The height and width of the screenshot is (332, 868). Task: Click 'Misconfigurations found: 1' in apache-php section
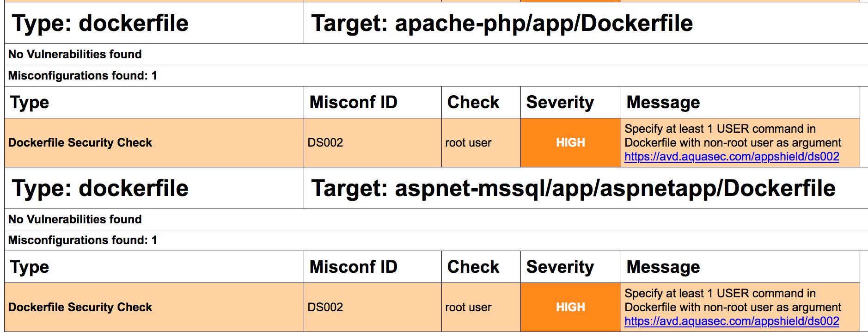coord(83,76)
